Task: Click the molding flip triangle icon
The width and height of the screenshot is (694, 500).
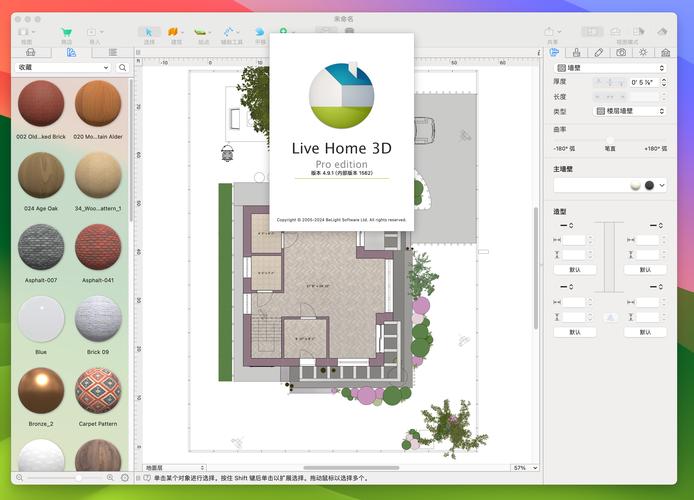Action: tap(611, 317)
